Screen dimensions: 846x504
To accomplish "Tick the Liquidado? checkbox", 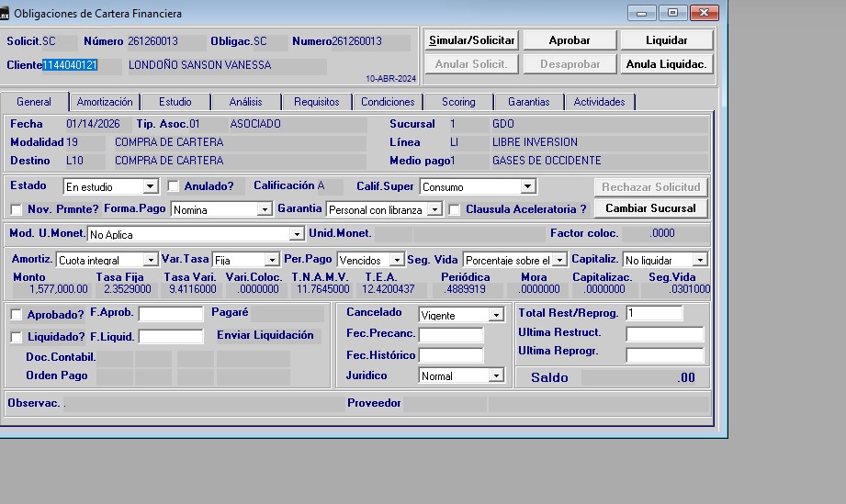I will tap(17, 338).
